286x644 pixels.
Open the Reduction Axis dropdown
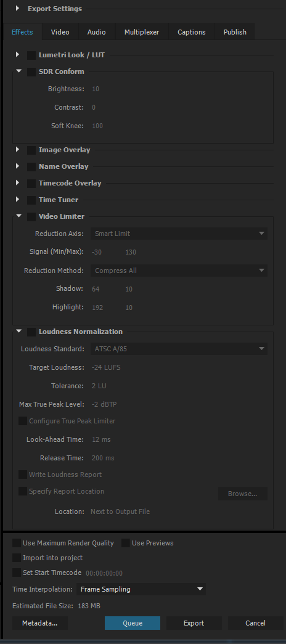tap(179, 234)
